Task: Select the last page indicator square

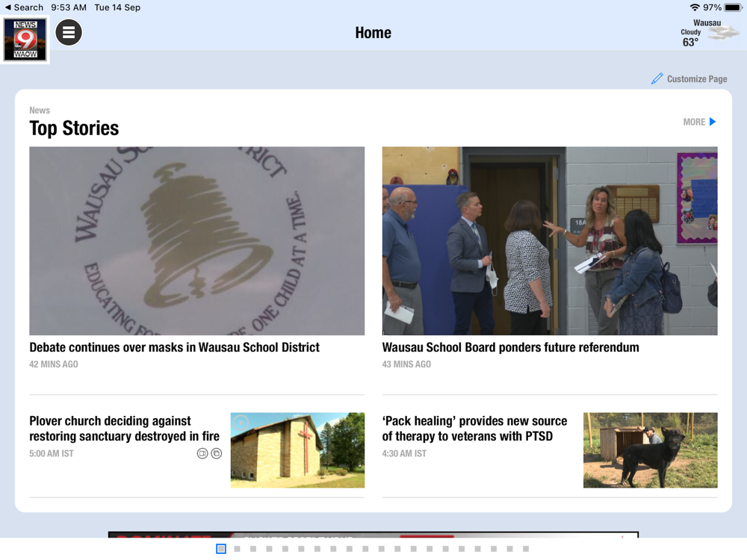Action: tap(526, 549)
